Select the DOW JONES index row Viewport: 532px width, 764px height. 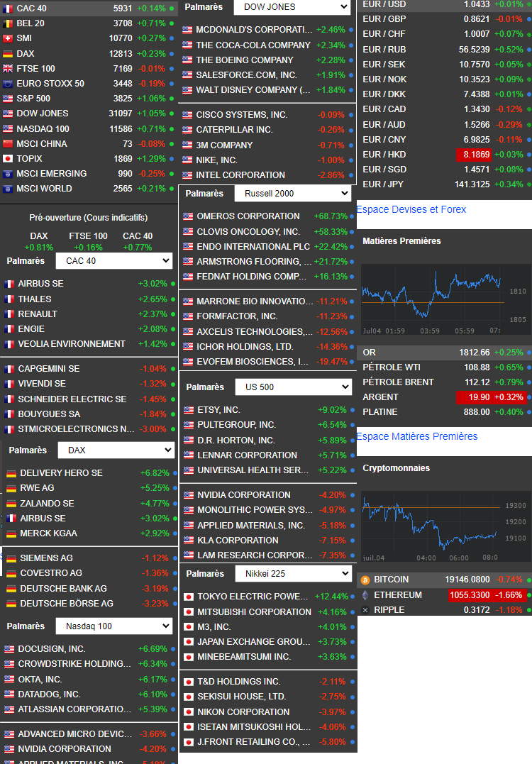pos(89,114)
